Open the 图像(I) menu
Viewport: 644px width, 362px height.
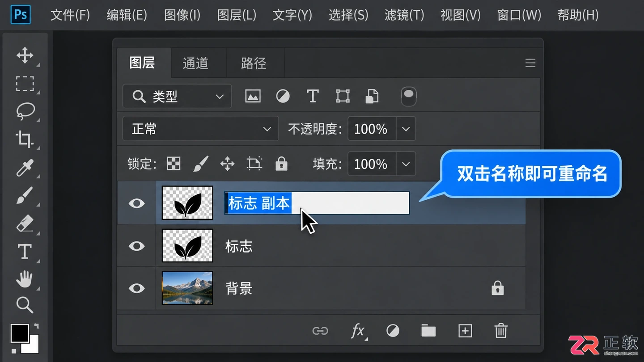(182, 15)
